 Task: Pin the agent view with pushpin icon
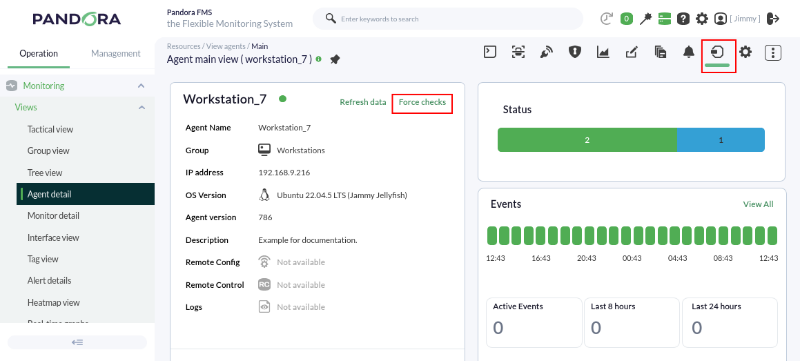point(335,60)
